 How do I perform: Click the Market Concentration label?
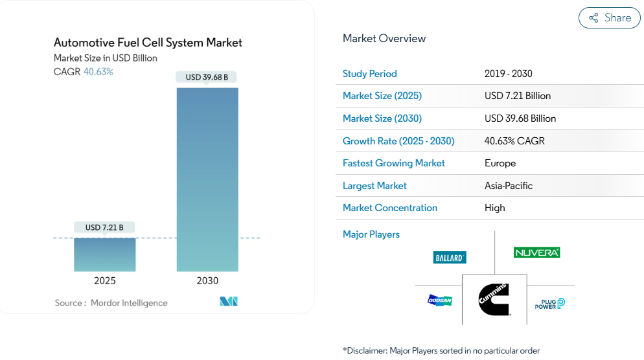(389, 208)
